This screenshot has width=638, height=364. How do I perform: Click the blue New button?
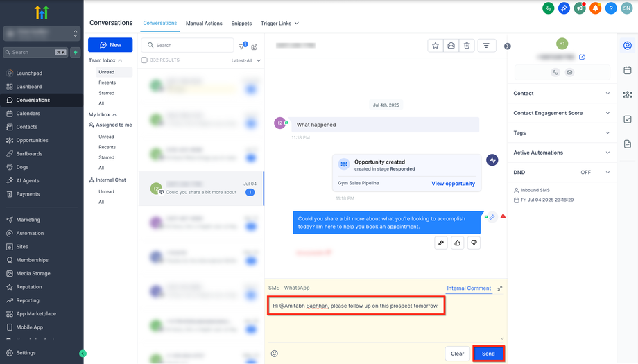pyautogui.click(x=110, y=45)
